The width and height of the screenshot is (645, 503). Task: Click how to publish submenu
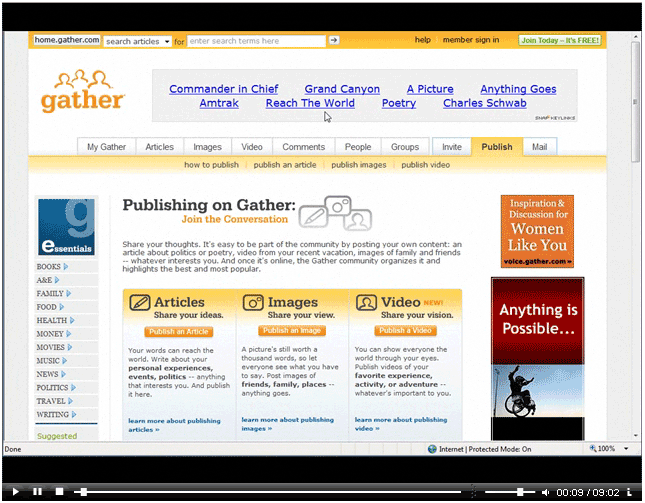[211, 165]
